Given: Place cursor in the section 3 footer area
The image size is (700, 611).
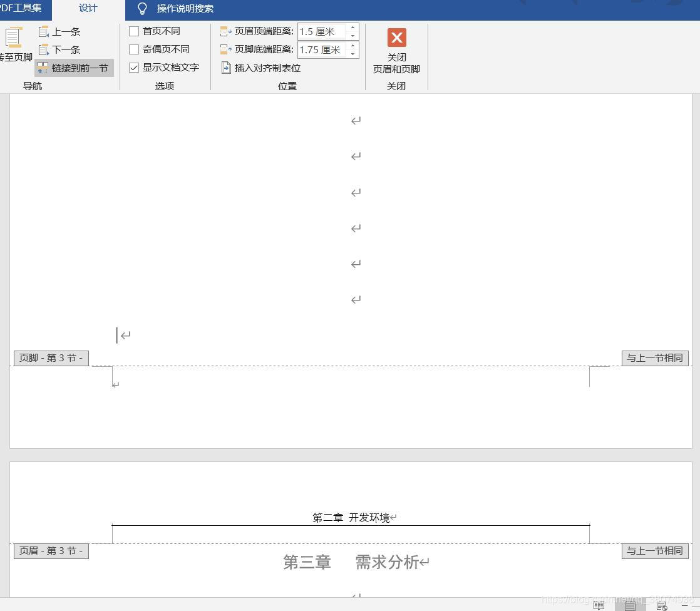Looking at the screenshot, I should tap(351, 384).
